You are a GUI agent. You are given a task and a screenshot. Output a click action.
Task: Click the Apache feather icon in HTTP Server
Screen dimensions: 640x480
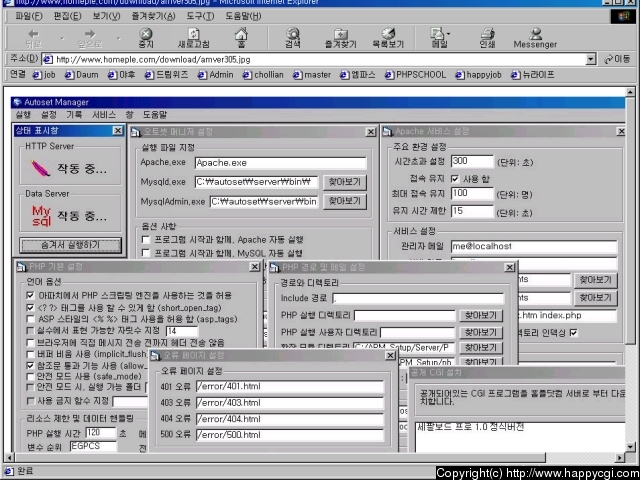[x=40, y=168]
